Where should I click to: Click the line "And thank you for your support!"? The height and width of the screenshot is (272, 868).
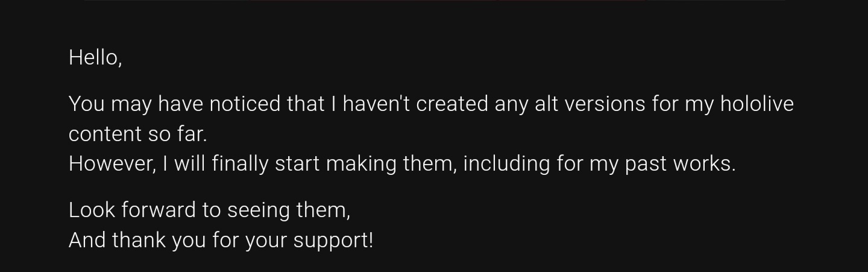pyautogui.click(x=221, y=240)
